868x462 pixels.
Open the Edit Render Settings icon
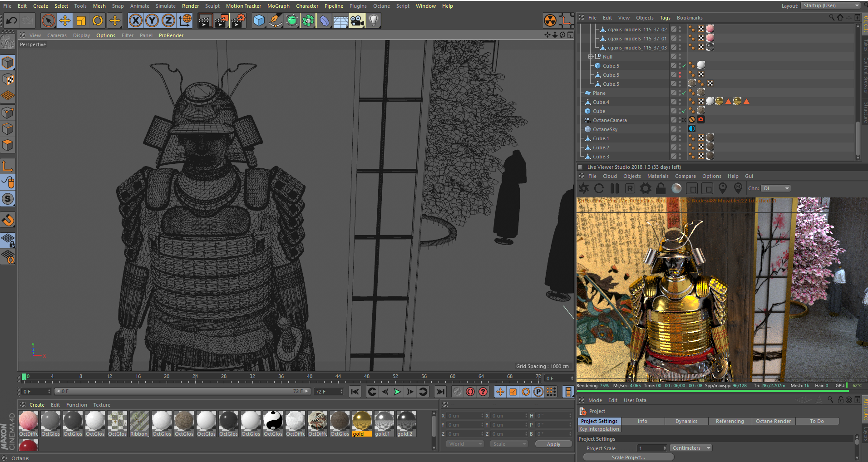click(x=238, y=20)
